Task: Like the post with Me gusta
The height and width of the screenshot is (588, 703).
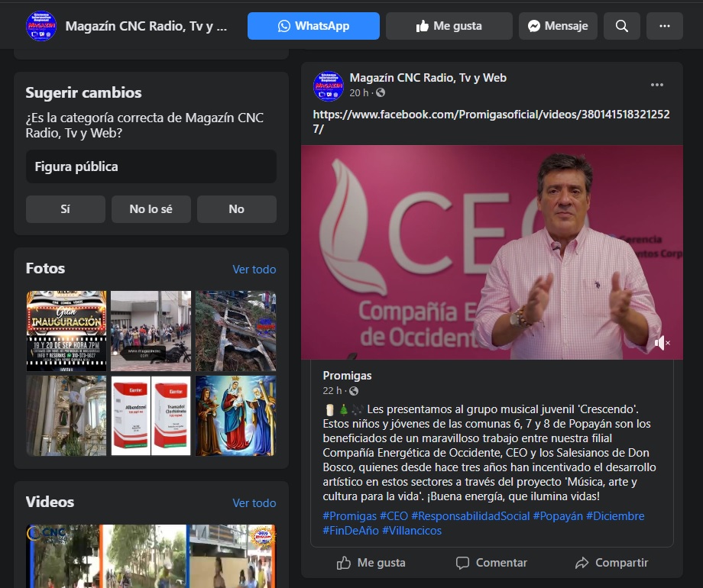Action: click(x=371, y=563)
